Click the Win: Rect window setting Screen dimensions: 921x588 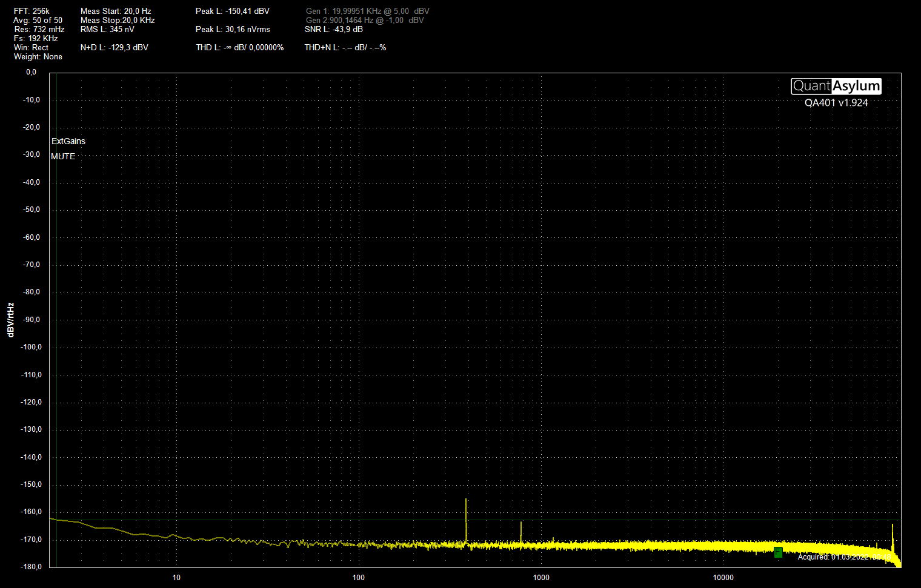pyautogui.click(x=31, y=47)
